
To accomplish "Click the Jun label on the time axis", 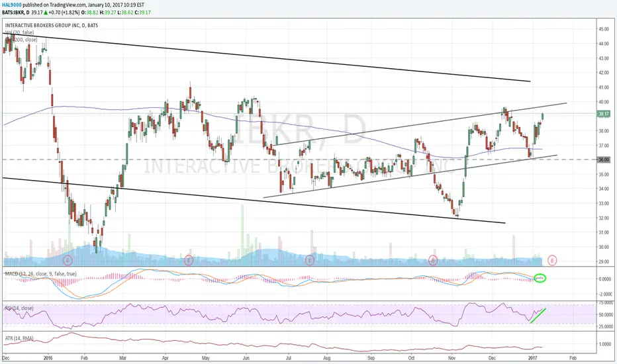I will coord(246,358).
